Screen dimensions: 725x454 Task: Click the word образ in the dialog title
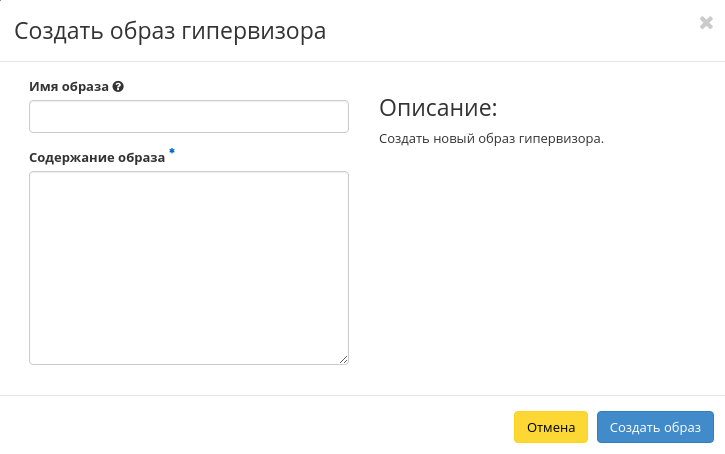pos(141,31)
